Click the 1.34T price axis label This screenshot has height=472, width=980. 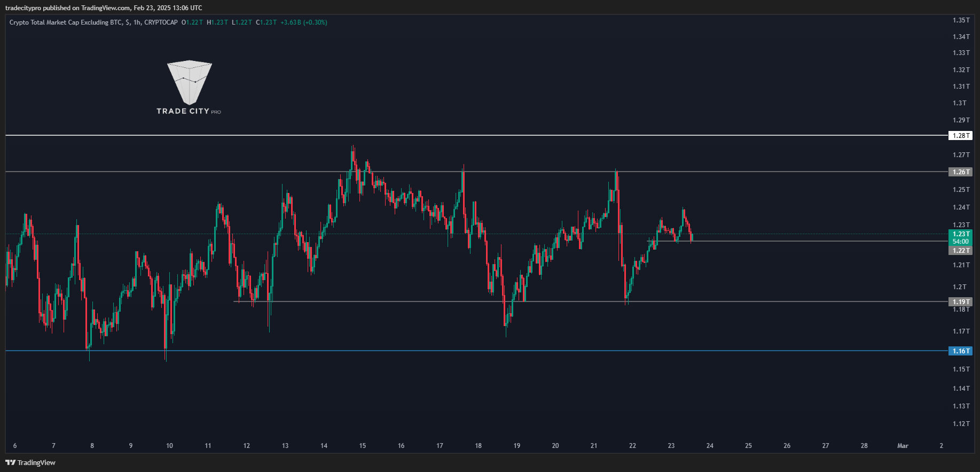[x=961, y=37]
